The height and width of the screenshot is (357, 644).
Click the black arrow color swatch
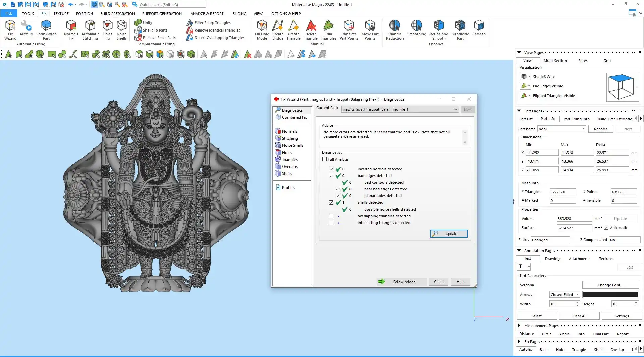click(610, 295)
